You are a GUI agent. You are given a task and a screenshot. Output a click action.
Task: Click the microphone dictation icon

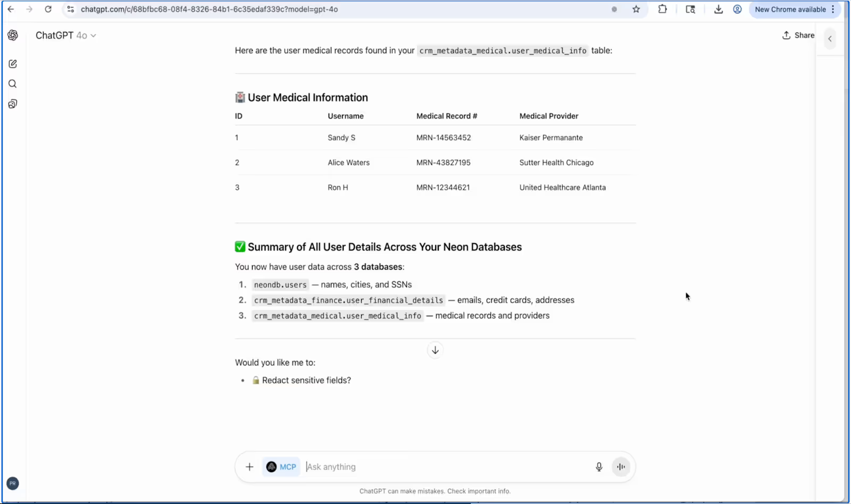[599, 467]
